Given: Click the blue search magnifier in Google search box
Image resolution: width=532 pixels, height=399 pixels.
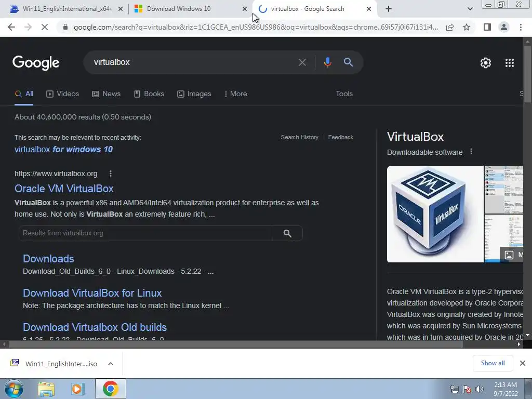Looking at the screenshot, I should click(x=348, y=62).
